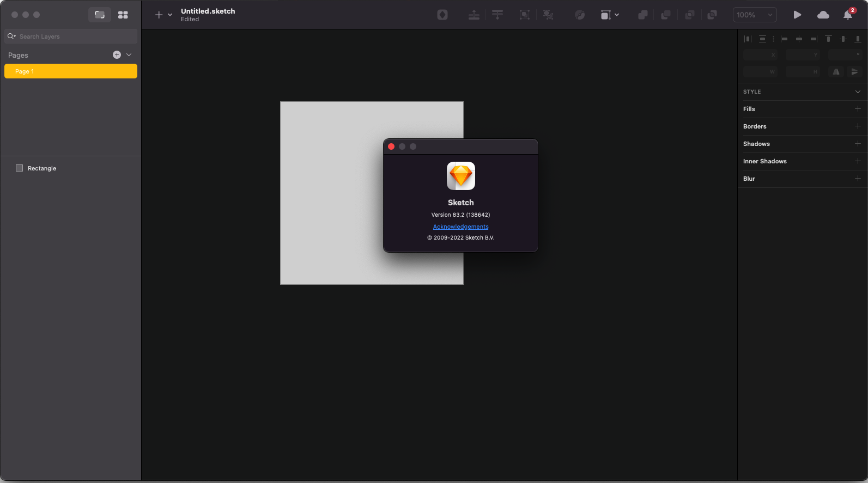Viewport: 868px width, 483px height.
Task: Click the Align left icon
Action: click(784, 39)
